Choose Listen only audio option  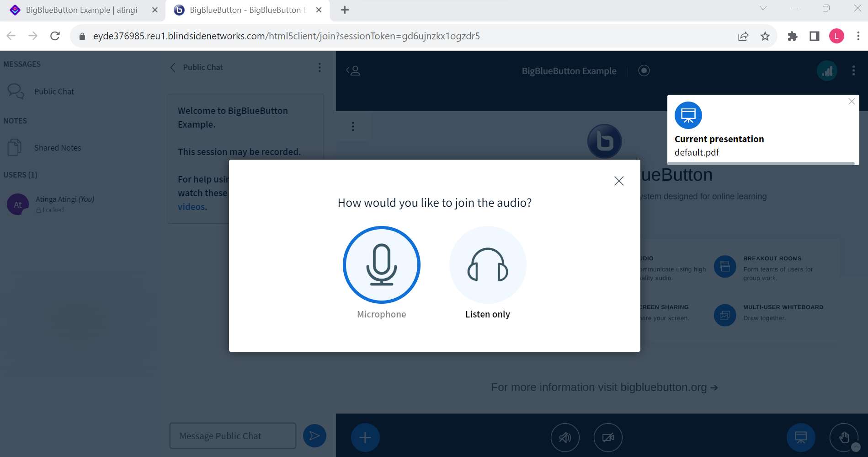(x=488, y=265)
